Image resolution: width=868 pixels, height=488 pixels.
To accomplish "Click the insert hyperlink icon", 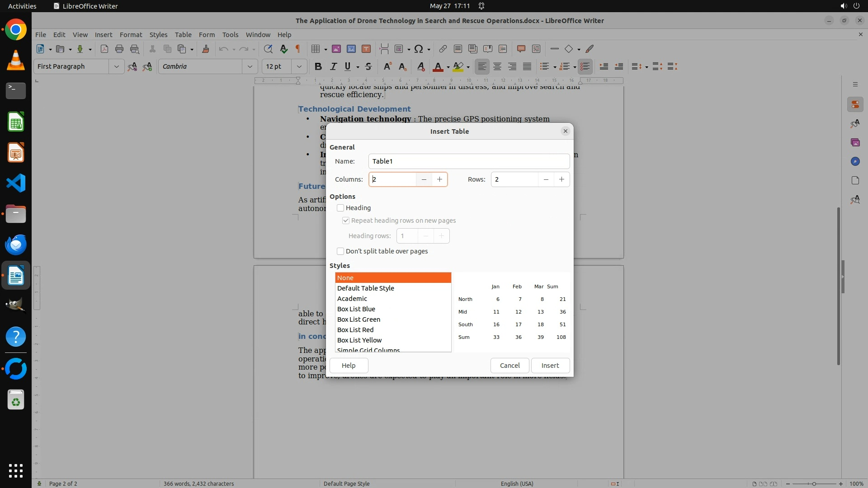I will [443, 49].
